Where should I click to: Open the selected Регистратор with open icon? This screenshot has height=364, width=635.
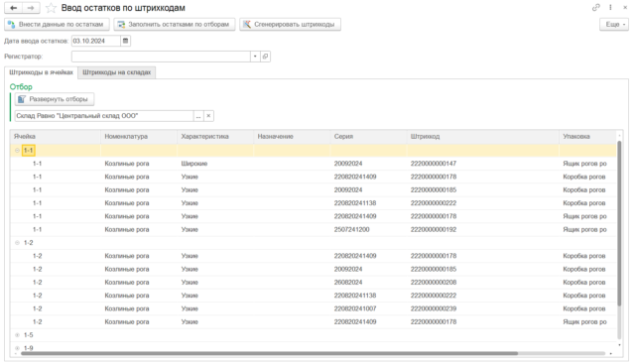(x=265, y=57)
